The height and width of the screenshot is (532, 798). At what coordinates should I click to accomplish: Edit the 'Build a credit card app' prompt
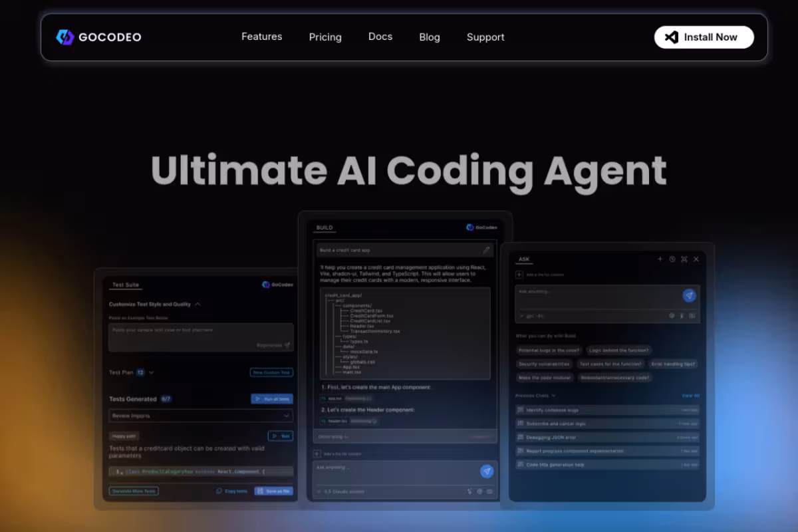[x=487, y=250]
